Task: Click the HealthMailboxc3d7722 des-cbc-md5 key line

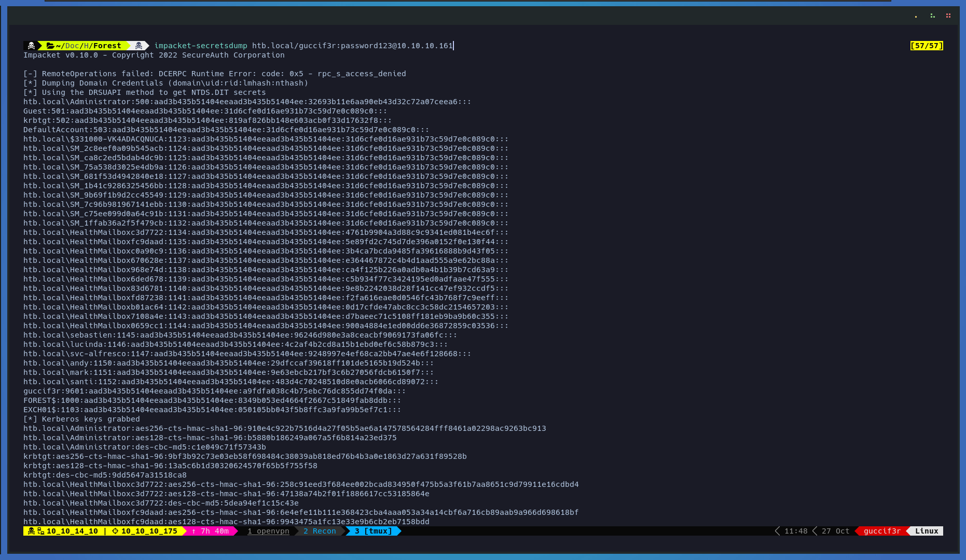Action: click(161, 503)
